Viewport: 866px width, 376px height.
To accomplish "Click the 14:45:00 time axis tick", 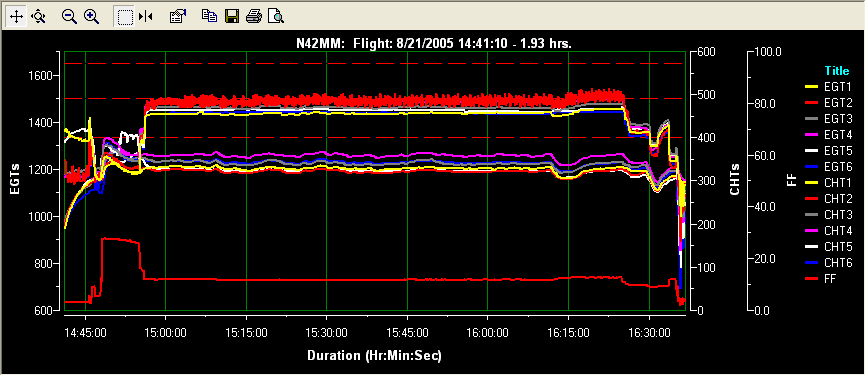I will [x=85, y=334].
